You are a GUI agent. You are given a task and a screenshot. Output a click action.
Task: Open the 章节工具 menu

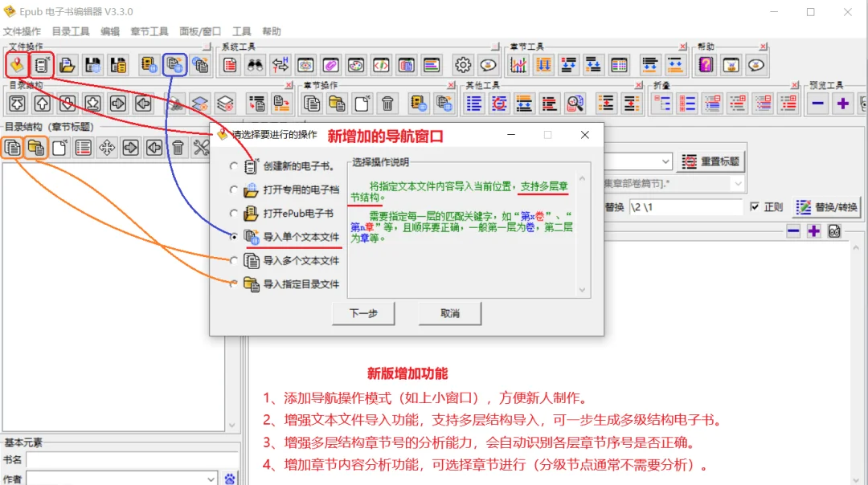pyautogui.click(x=149, y=31)
